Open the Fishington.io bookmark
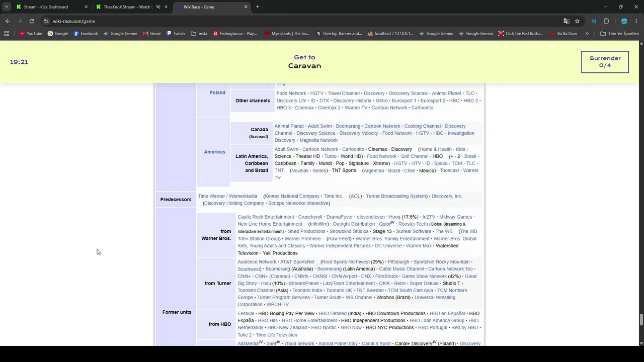 235,34
